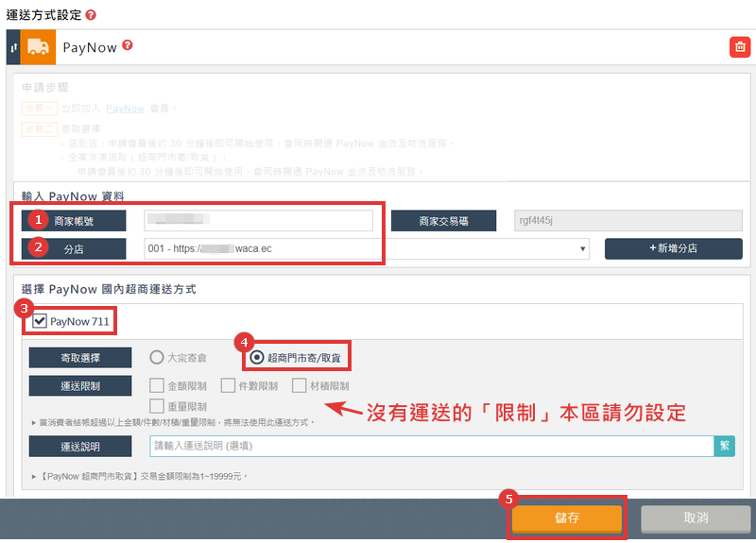This screenshot has height=543, width=756.
Task: Click the 商家帳號 input field
Action: (258, 220)
